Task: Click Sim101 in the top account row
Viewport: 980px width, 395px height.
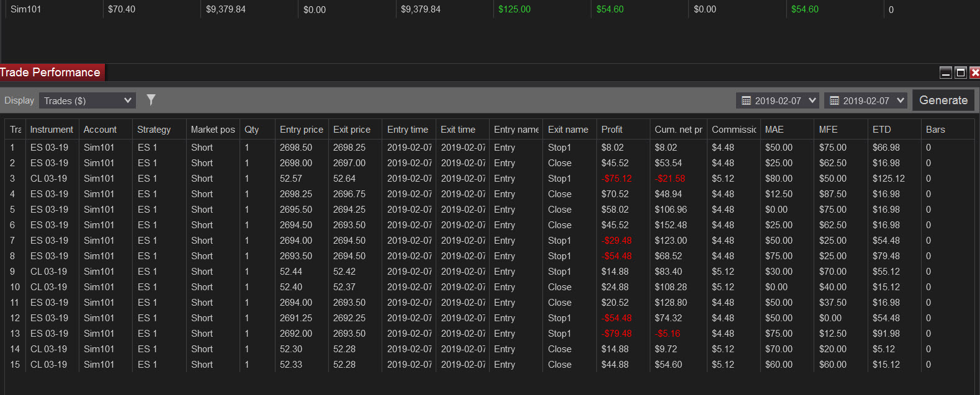Action: 25,9
